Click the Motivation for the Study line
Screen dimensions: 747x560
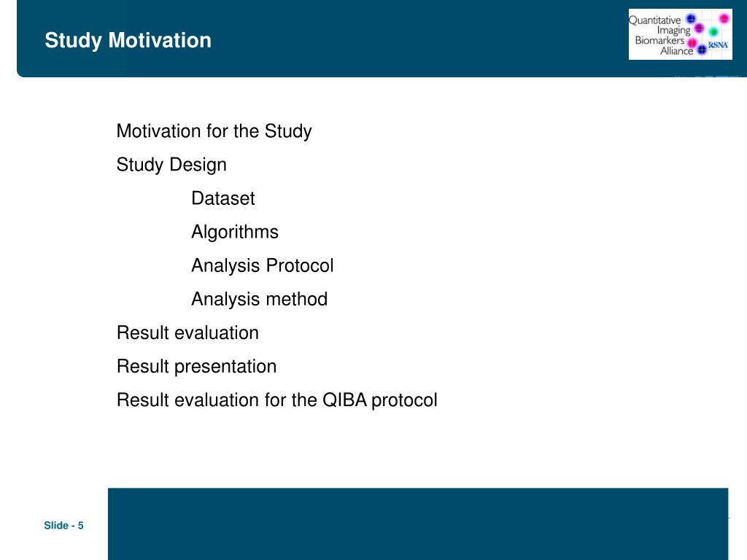click(x=214, y=131)
